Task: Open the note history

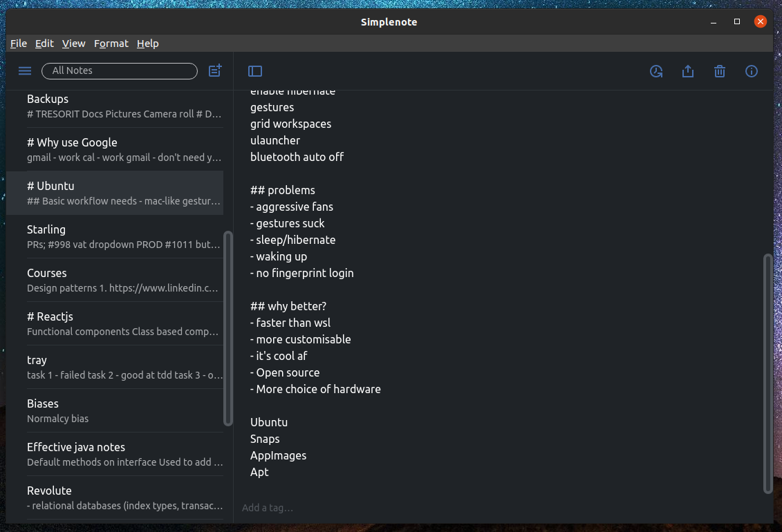Action: pyautogui.click(x=656, y=71)
